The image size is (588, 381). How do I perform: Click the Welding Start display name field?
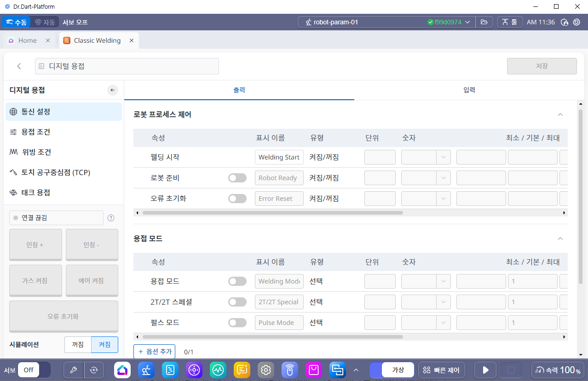click(x=279, y=157)
